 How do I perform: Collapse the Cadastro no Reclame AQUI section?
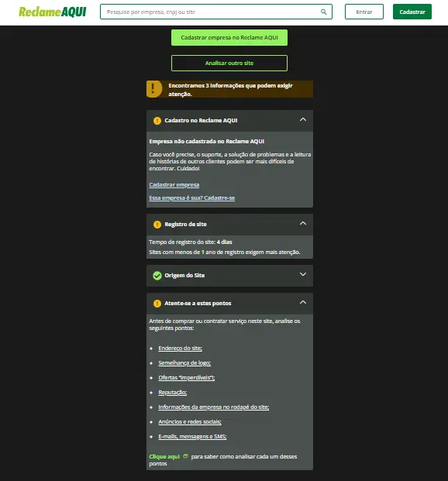point(303,119)
